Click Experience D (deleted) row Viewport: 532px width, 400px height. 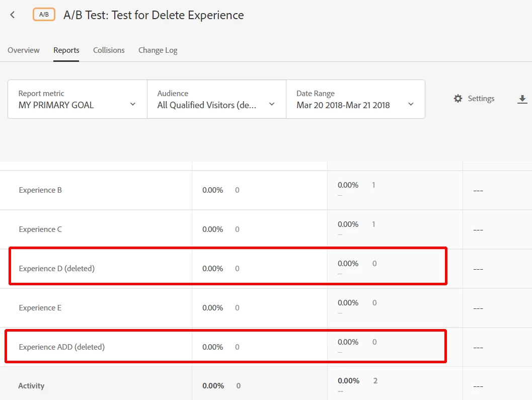(56, 269)
